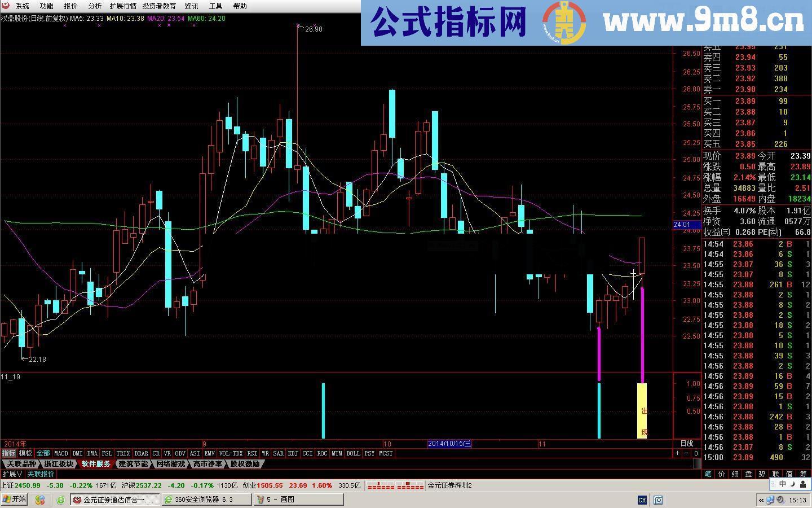Screen dimensions: 812x508
Task: Click the "0" pane reset icon beside the minus
Action: pos(696,453)
